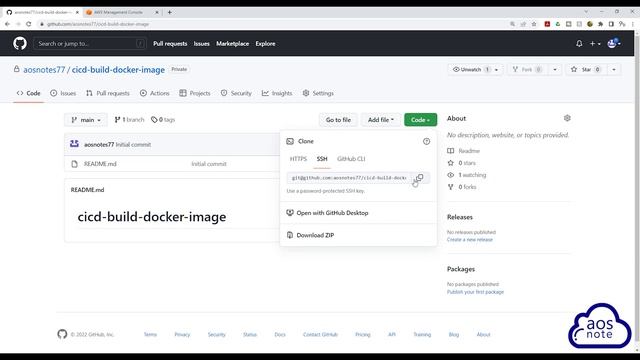Open the Insights tab
The height and width of the screenshot is (360, 640).
coord(277,93)
